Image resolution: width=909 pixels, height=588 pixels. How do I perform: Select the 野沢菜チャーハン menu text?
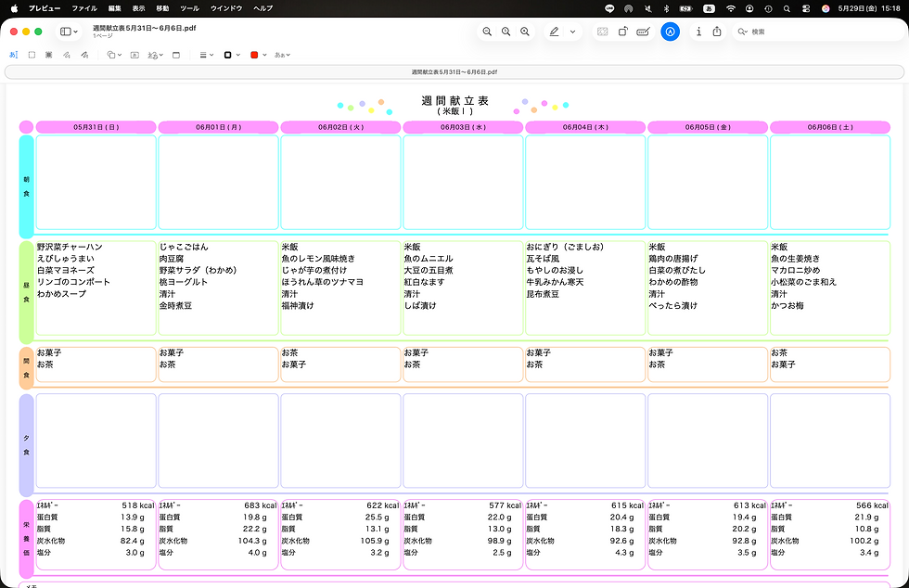(70, 247)
